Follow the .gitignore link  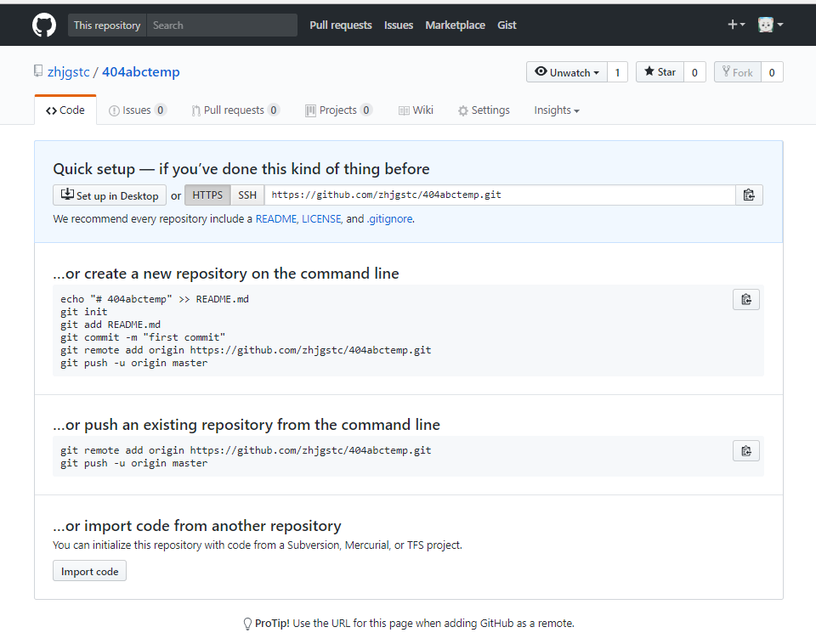pyautogui.click(x=390, y=219)
